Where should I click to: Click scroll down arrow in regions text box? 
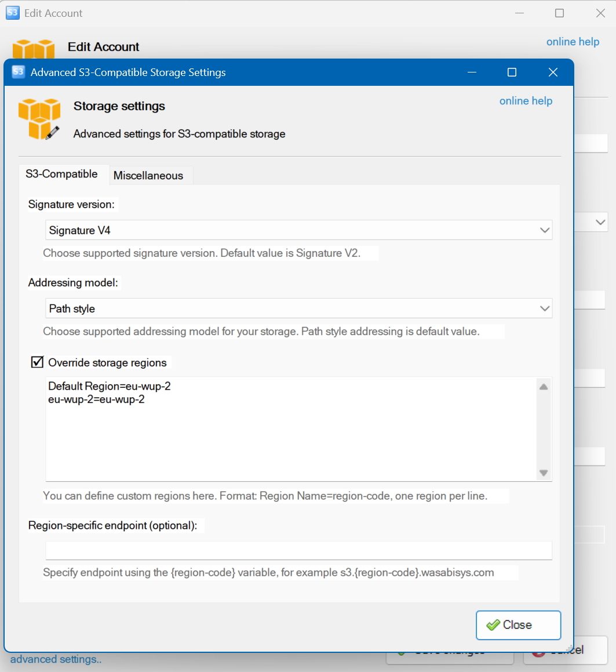543,473
